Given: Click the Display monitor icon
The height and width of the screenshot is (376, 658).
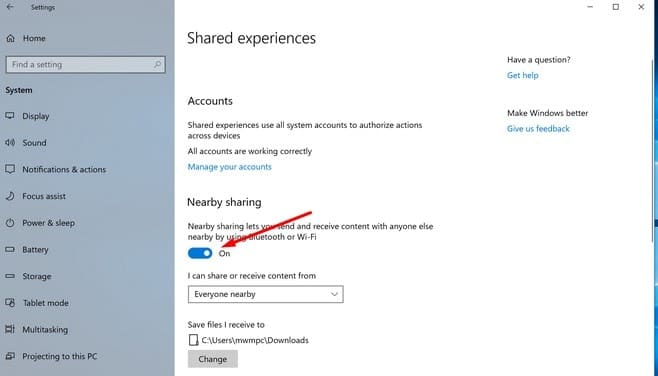Looking at the screenshot, I should (10, 116).
